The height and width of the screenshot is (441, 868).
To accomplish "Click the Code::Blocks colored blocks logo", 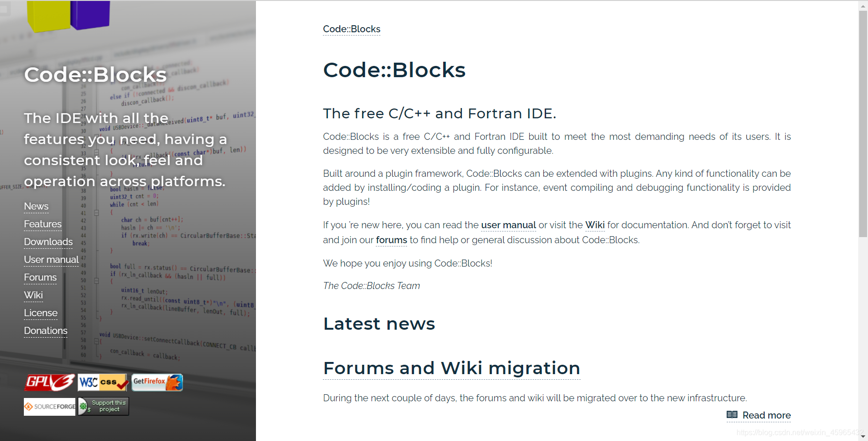I will point(68,15).
